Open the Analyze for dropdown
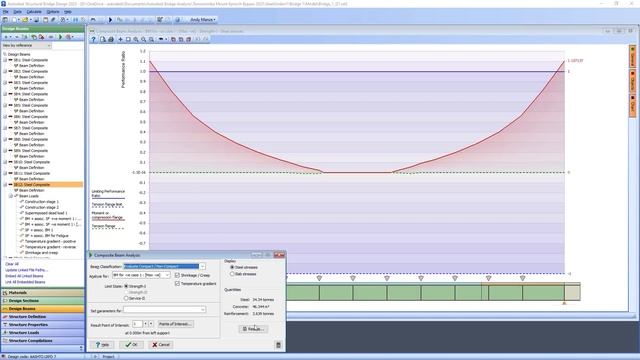This screenshot has width=640, height=360. (x=167, y=276)
